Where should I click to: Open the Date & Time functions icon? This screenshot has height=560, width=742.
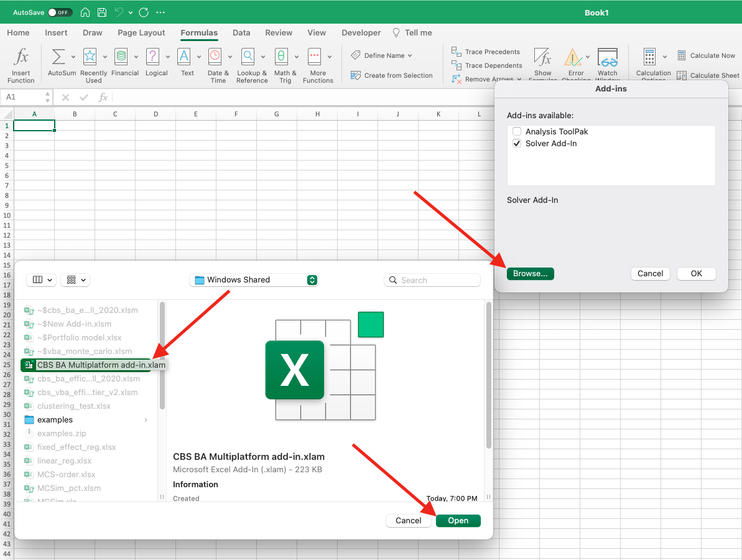tap(215, 57)
